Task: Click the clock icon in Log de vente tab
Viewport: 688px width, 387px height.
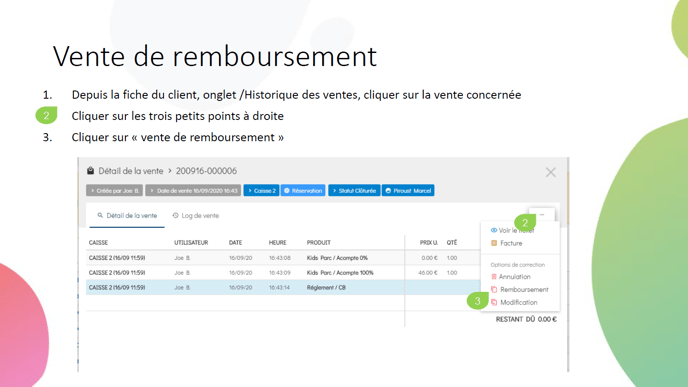Action: coord(176,215)
